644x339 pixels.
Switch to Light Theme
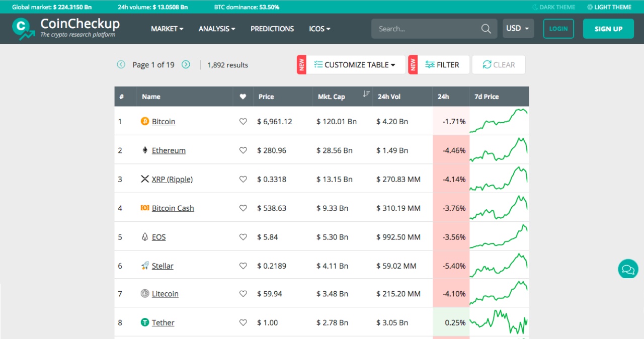[x=609, y=7]
